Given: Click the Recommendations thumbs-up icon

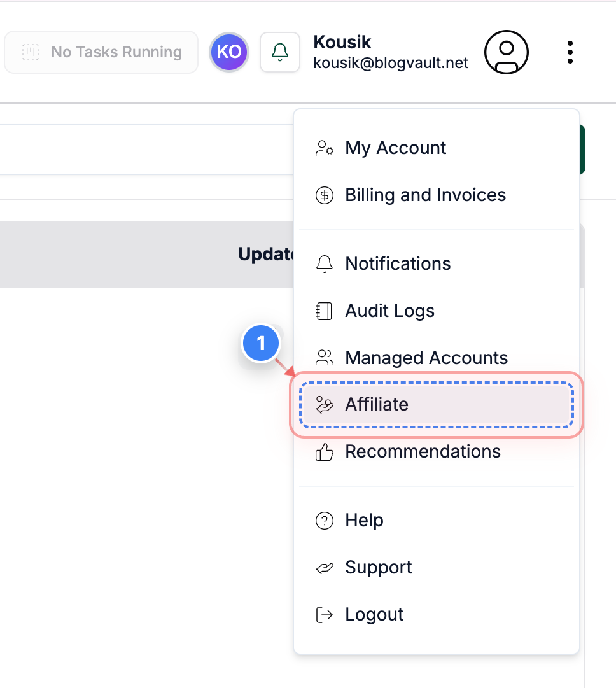Looking at the screenshot, I should coord(325,451).
